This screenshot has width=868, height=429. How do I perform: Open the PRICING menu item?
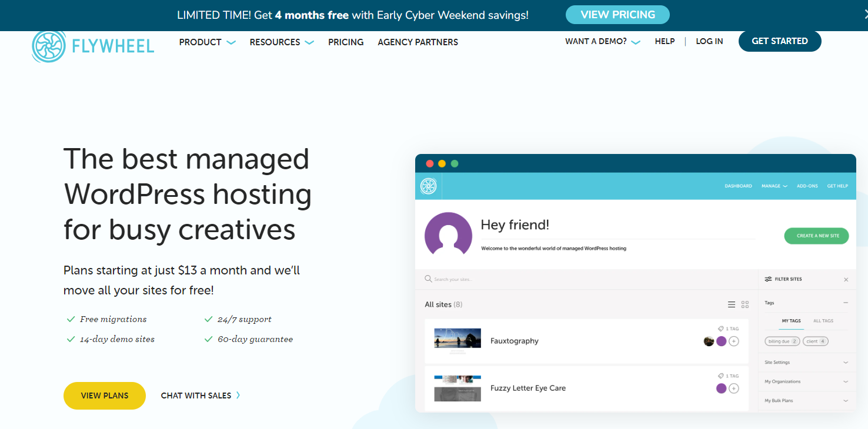coord(346,42)
